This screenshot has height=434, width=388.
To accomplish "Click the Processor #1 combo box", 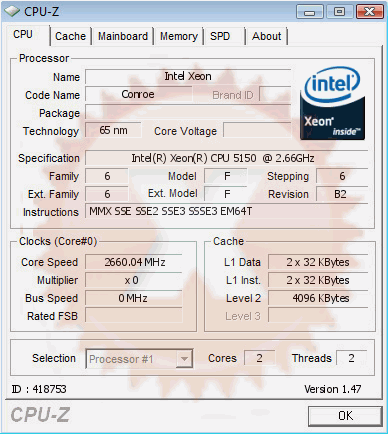I will [139, 359].
